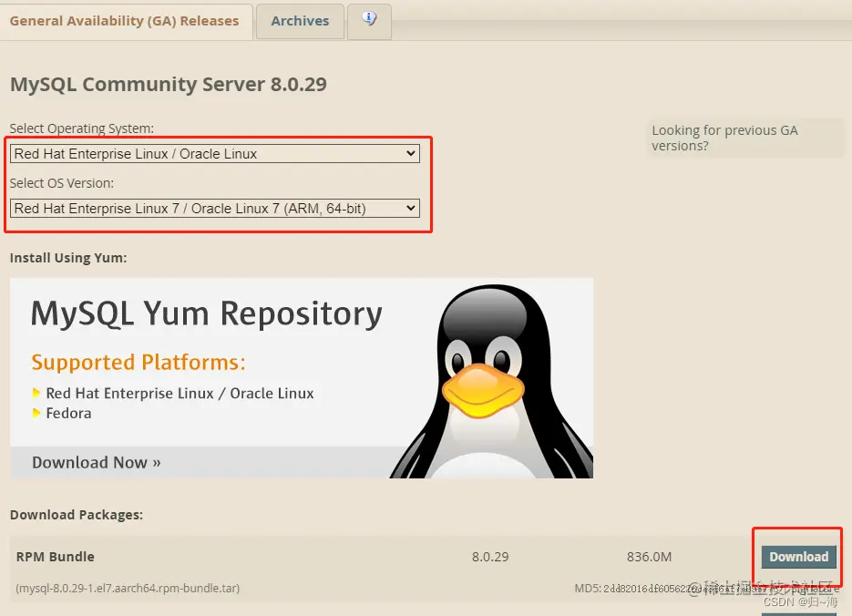The width and height of the screenshot is (852, 616).
Task: Click 'Download Now »' in the Yum banner
Action: (97, 462)
